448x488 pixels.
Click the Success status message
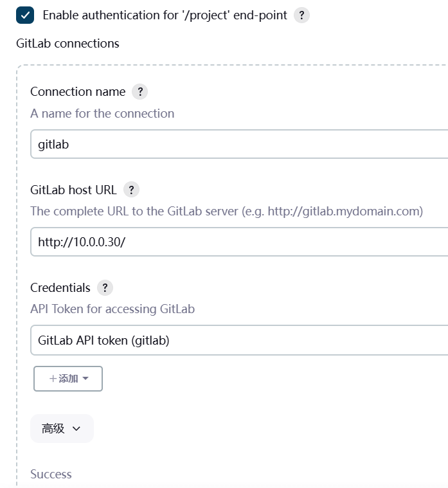click(x=51, y=474)
